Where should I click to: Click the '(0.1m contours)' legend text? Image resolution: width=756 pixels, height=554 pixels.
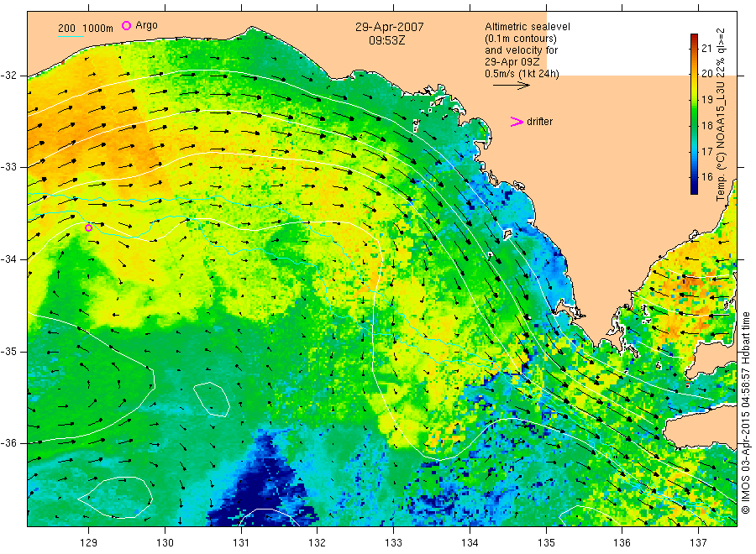pos(520,39)
